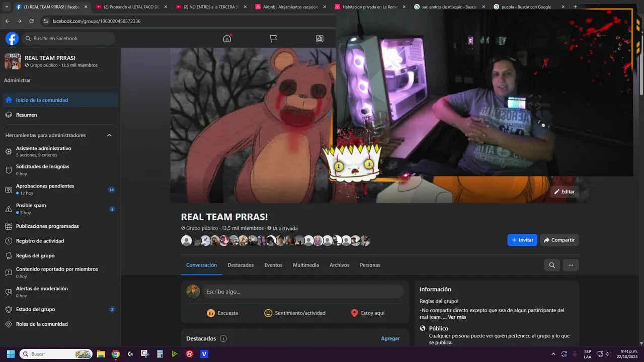Click the Windows taskbar Buscar box
The width and height of the screenshot is (644, 362).
tap(56, 354)
